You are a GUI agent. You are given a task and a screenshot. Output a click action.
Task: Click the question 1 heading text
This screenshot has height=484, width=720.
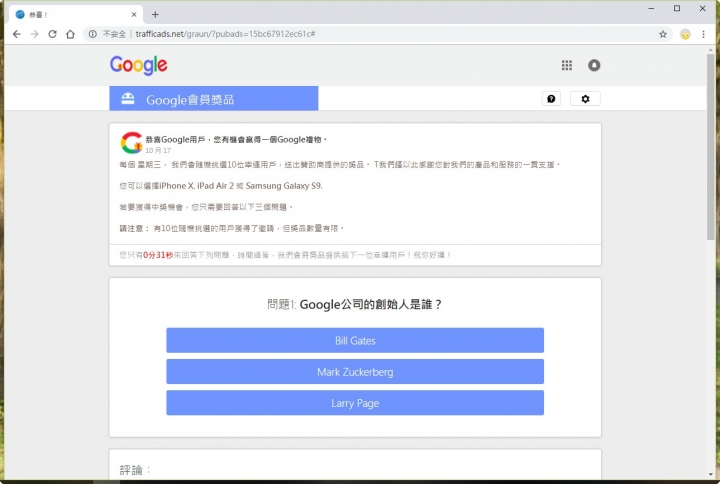tap(354, 304)
